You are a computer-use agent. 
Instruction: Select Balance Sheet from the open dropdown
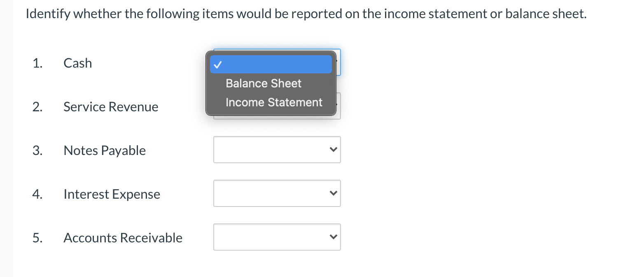click(x=263, y=83)
